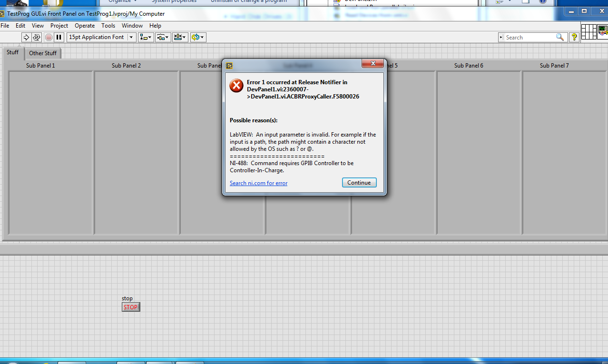The width and height of the screenshot is (608, 364).
Task: Open the Help menu
Action: pyautogui.click(x=155, y=26)
